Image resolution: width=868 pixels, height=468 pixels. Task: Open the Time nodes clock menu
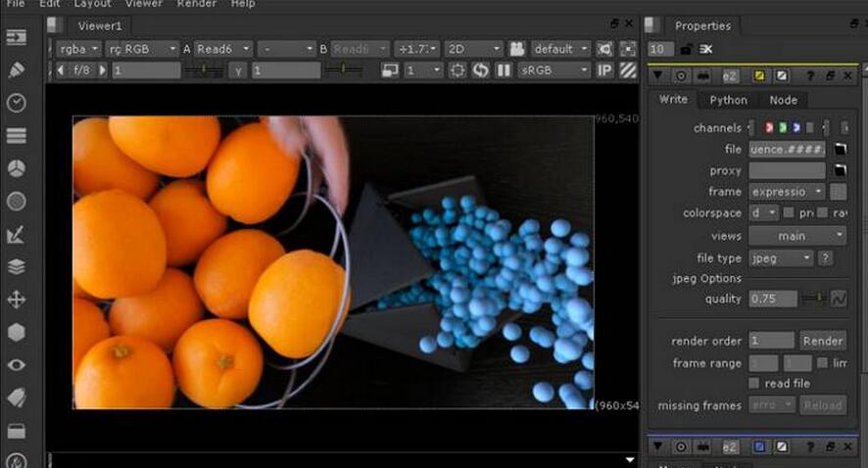pos(17,103)
